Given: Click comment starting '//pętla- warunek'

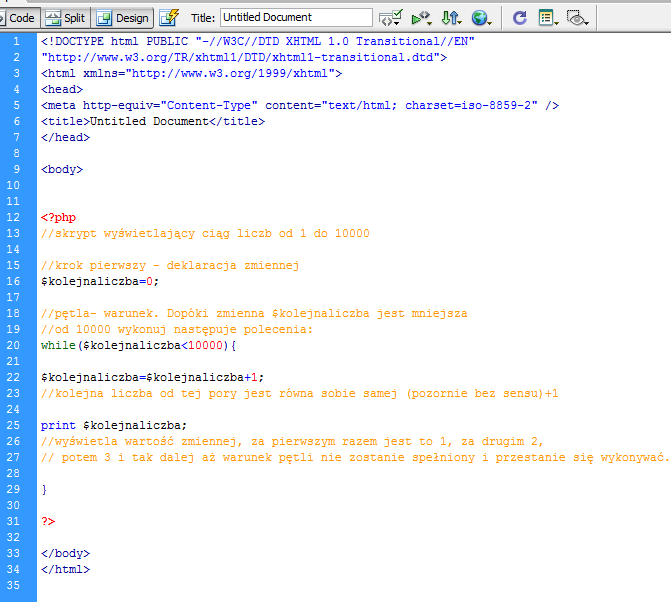Looking at the screenshot, I should [x=254, y=314].
